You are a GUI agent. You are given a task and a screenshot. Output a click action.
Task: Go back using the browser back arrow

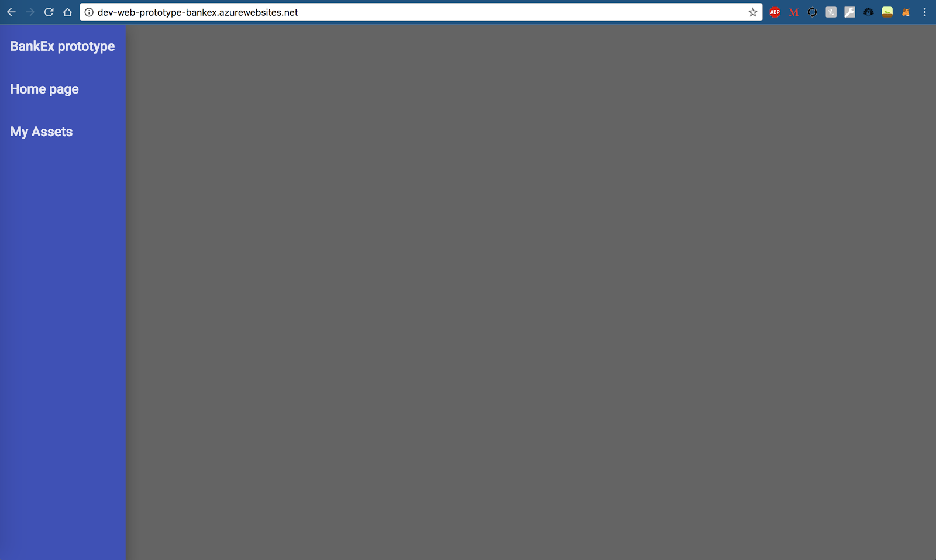tap(11, 12)
